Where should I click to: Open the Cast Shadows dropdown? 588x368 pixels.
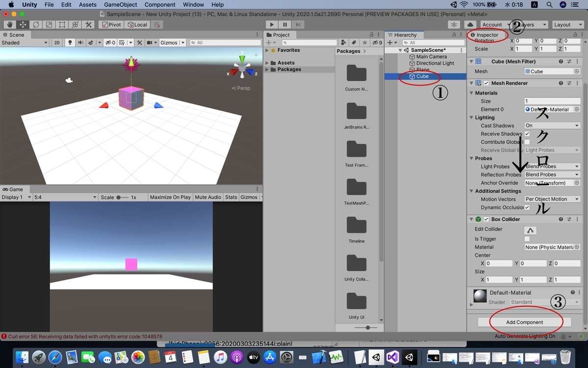552,126
